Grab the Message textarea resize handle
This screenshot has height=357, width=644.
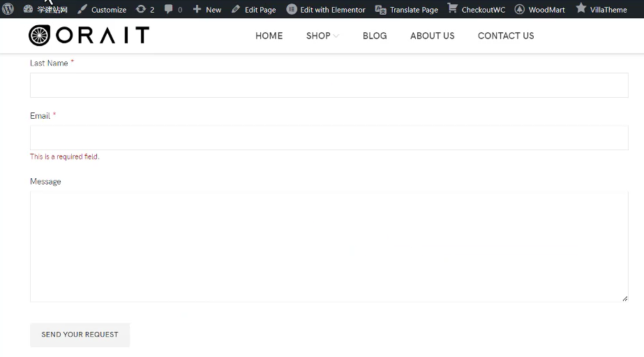(624, 298)
